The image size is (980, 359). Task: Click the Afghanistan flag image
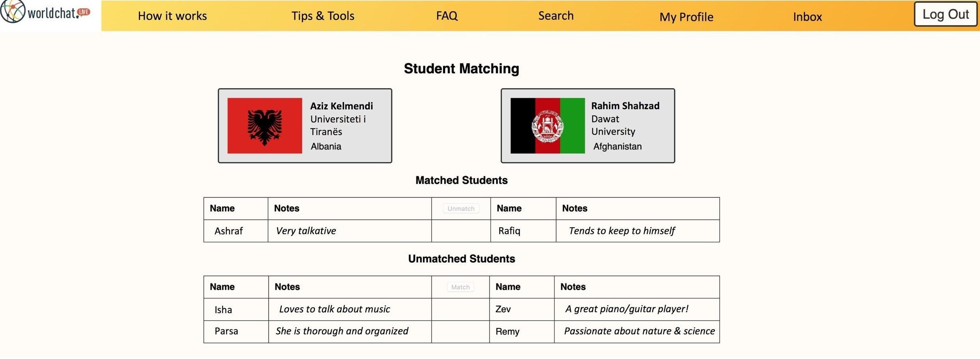(x=547, y=125)
